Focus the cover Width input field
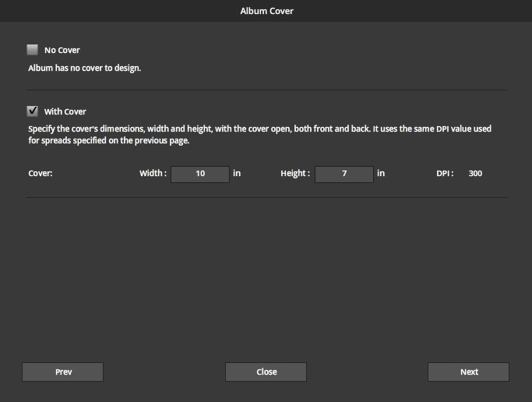 coord(200,174)
